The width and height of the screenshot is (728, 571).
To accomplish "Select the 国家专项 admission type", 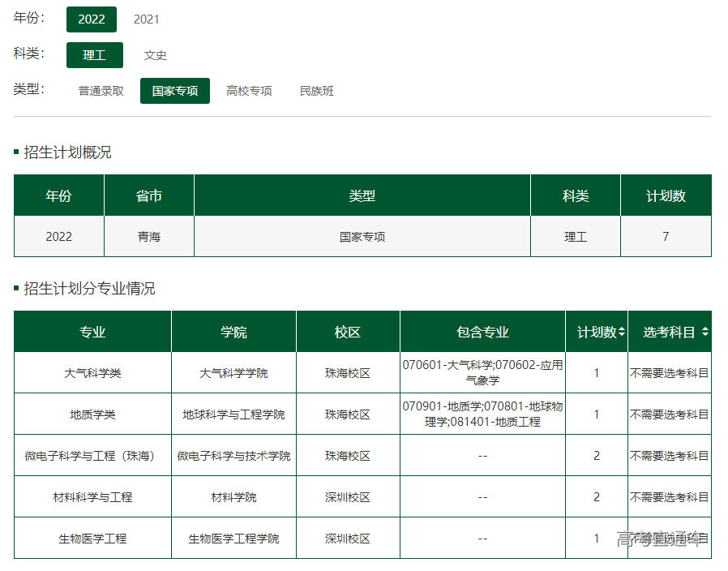I will point(175,91).
